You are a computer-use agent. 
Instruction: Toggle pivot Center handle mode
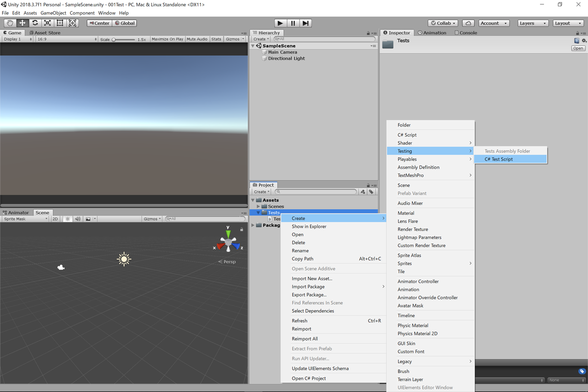pos(99,23)
